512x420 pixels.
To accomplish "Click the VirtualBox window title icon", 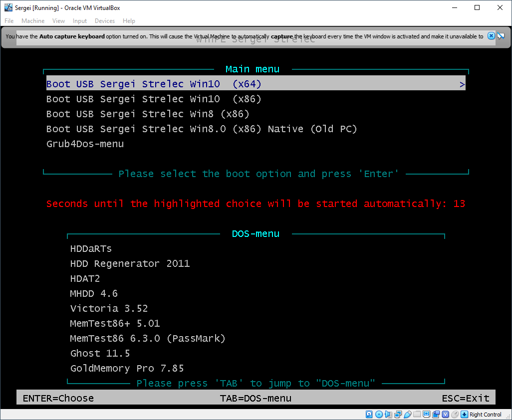I will [8, 7].
